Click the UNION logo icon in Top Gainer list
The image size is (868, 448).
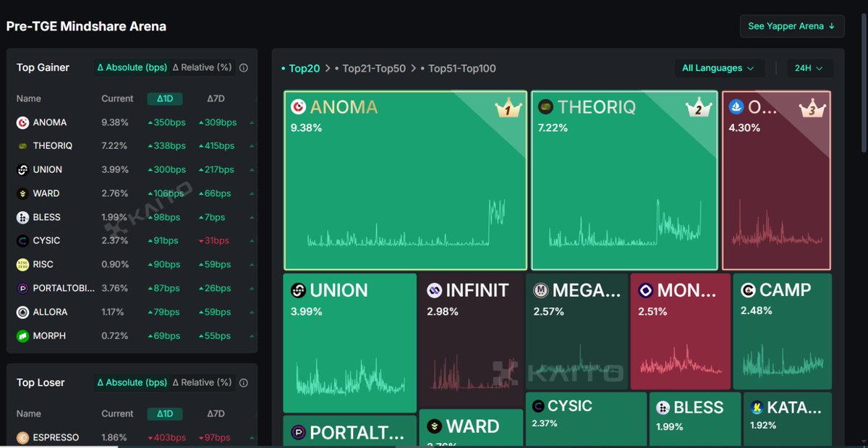pyautogui.click(x=22, y=170)
